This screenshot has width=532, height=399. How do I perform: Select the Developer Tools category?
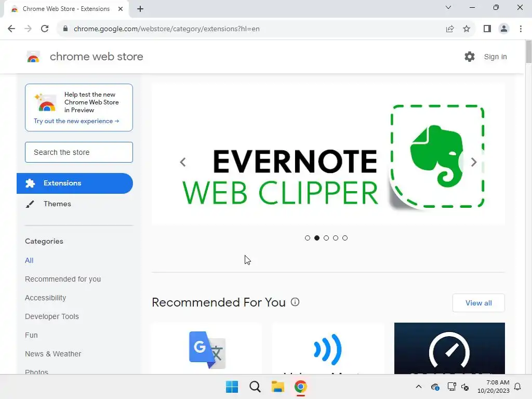click(x=52, y=316)
